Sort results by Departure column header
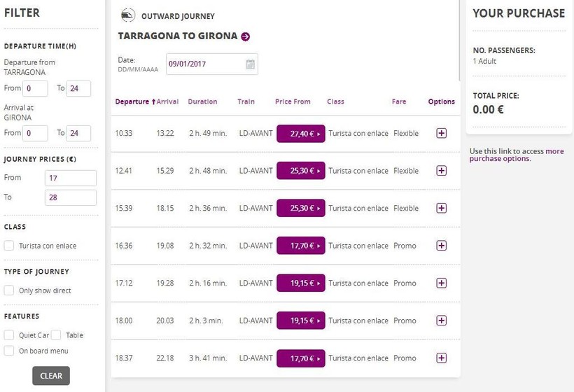 tap(132, 102)
